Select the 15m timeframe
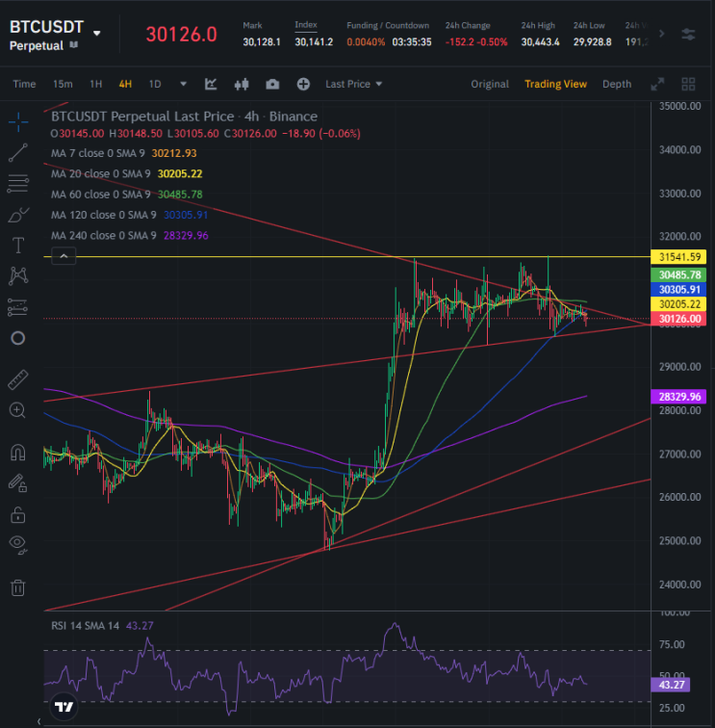Viewport: 715px width, 728px height. coord(63,84)
